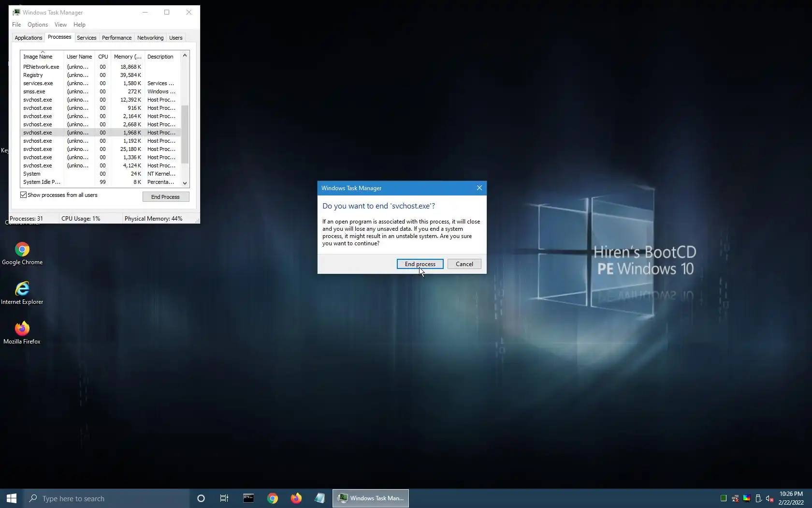The image size is (812, 508).
Task: Open the taskbar clock and date
Action: [x=791, y=498]
